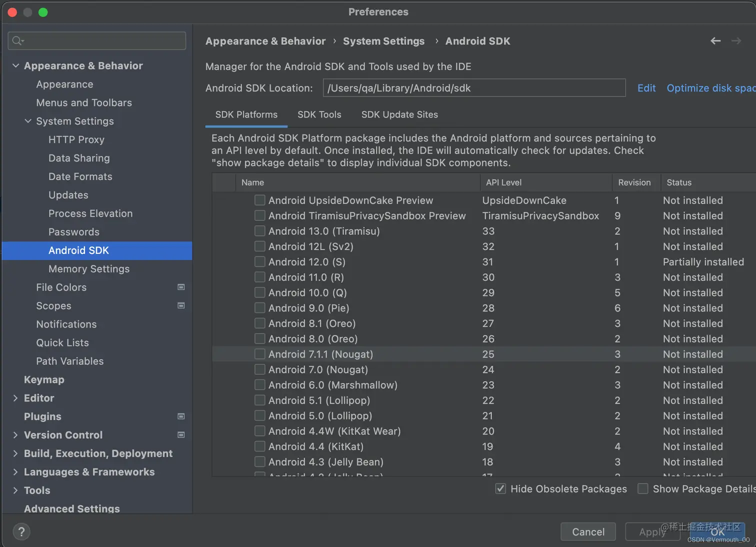Click Optimize disk space link
Image resolution: width=756 pixels, height=547 pixels.
click(711, 88)
